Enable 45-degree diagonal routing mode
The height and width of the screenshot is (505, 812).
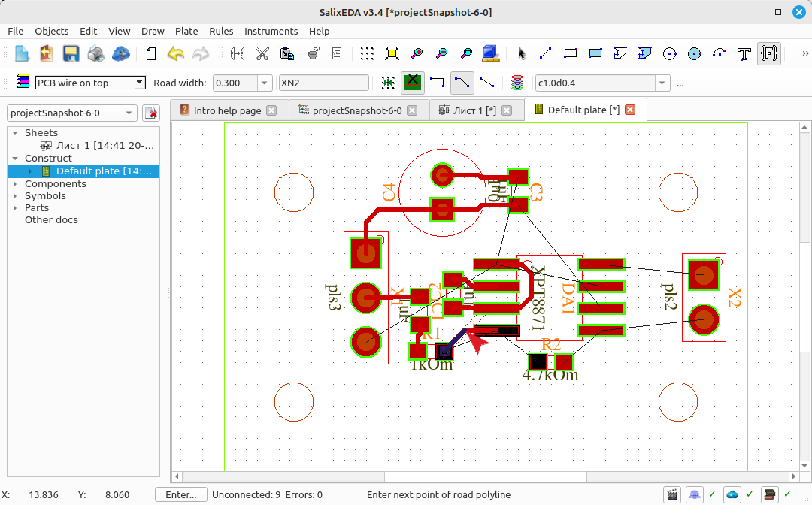(462, 83)
